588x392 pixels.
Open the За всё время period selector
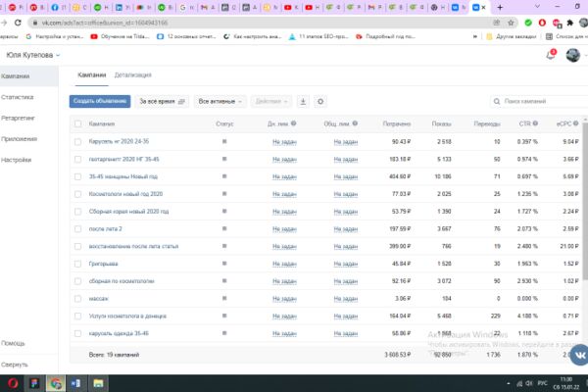click(162, 101)
